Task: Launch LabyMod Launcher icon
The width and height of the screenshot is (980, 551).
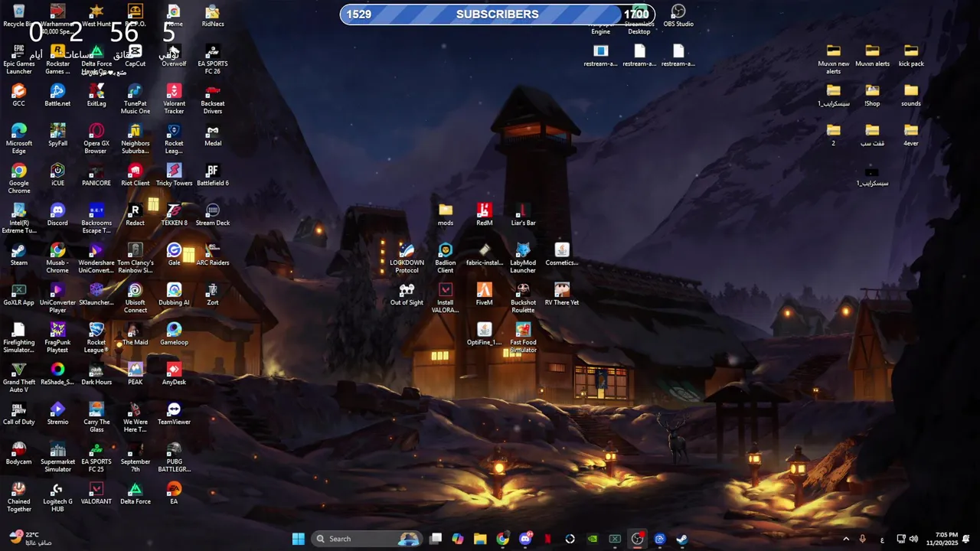Action: [523, 258]
